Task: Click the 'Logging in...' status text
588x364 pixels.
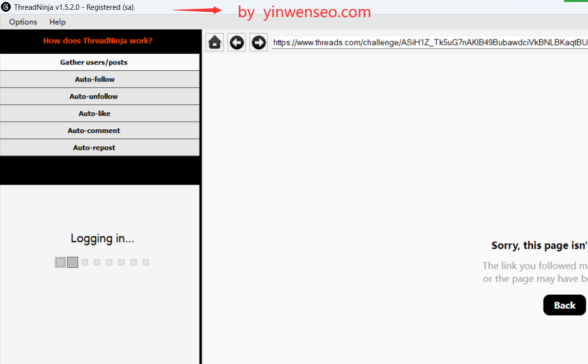Action: [102, 238]
